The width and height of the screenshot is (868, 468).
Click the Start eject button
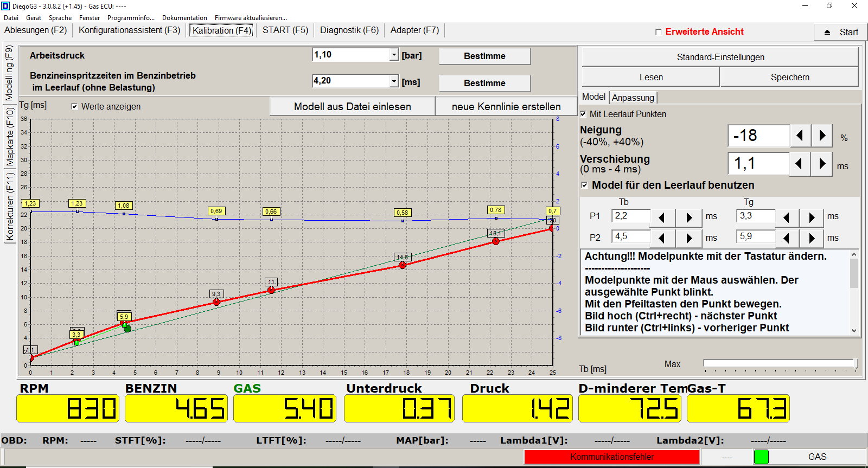click(x=840, y=32)
